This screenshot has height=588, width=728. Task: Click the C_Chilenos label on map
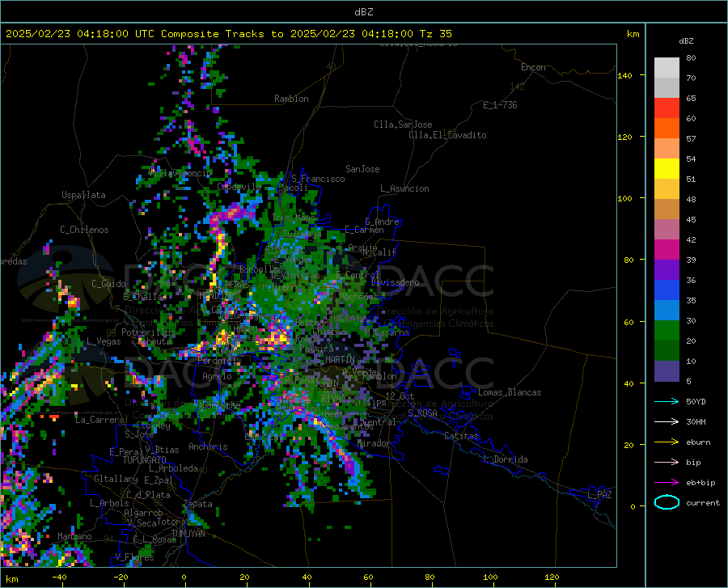click(x=84, y=230)
